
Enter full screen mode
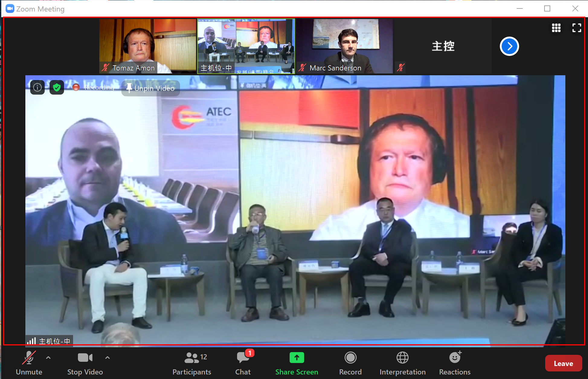pyautogui.click(x=577, y=28)
